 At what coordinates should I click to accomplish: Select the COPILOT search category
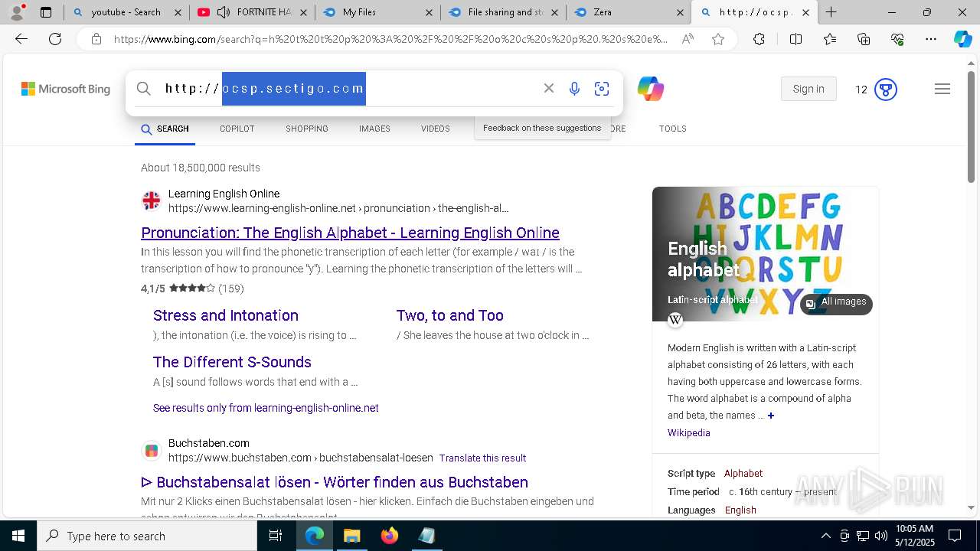[237, 129]
